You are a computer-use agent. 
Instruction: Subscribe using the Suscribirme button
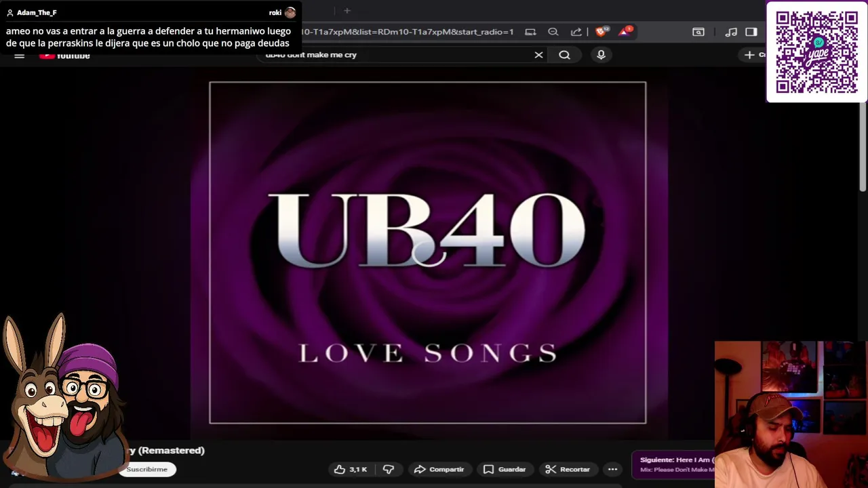tap(147, 469)
